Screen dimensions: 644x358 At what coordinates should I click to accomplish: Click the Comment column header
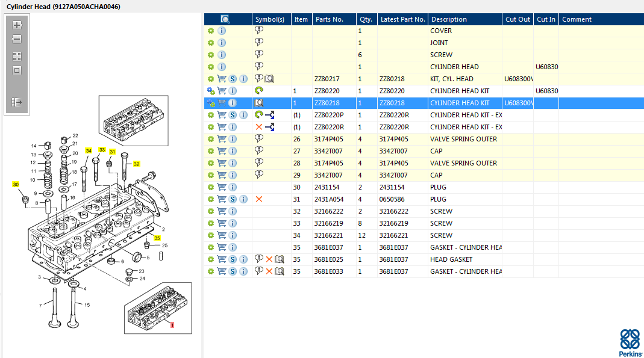tap(577, 19)
